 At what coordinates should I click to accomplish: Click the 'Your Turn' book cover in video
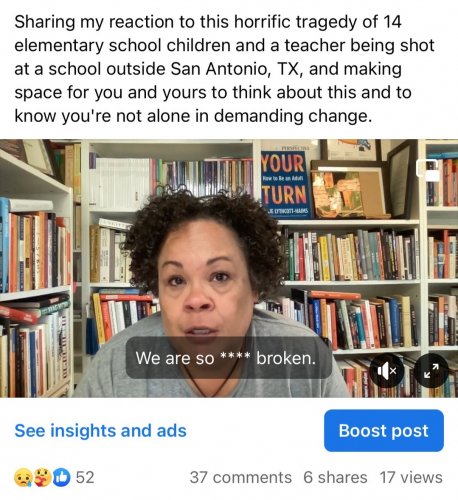pyautogui.click(x=285, y=184)
